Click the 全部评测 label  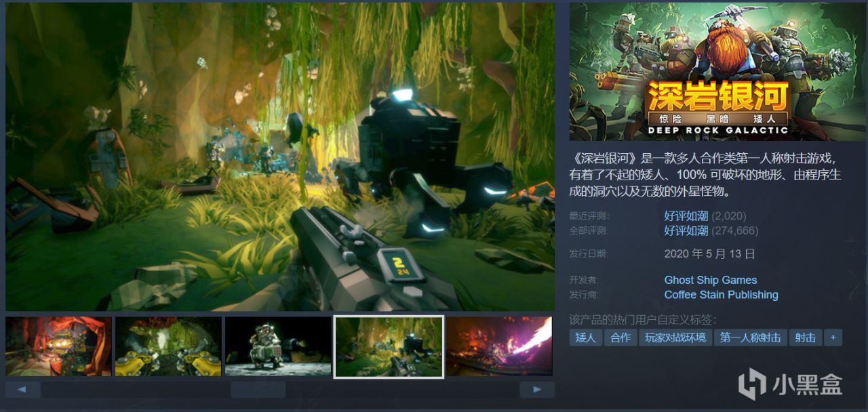[x=589, y=231]
